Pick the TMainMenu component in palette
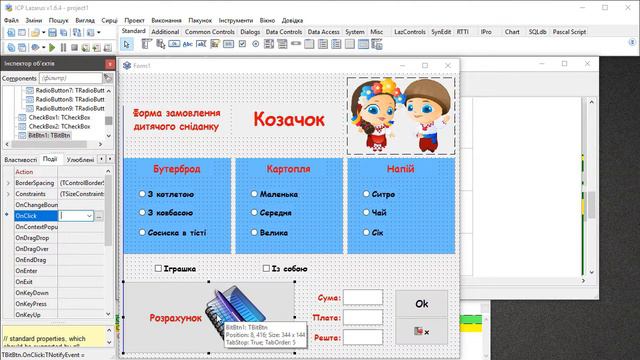The height and width of the screenshot is (360, 640). pos(147,44)
